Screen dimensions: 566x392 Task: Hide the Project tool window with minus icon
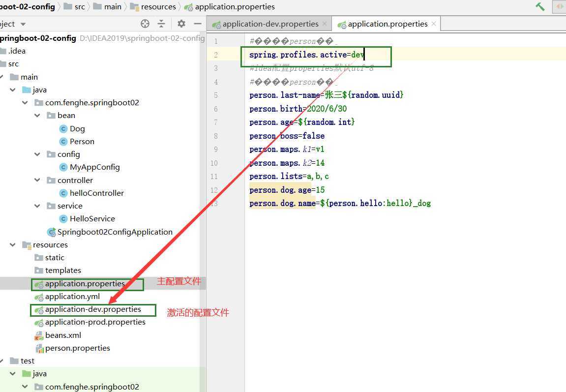pos(198,24)
